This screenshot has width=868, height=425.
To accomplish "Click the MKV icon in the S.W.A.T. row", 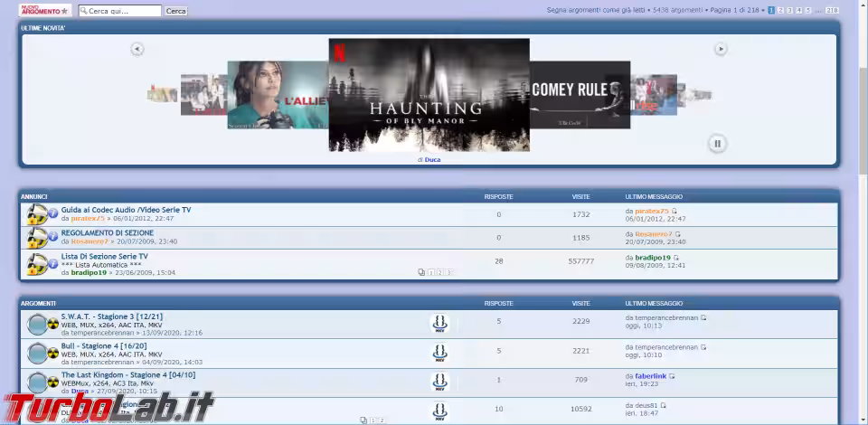I will tap(440, 324).
